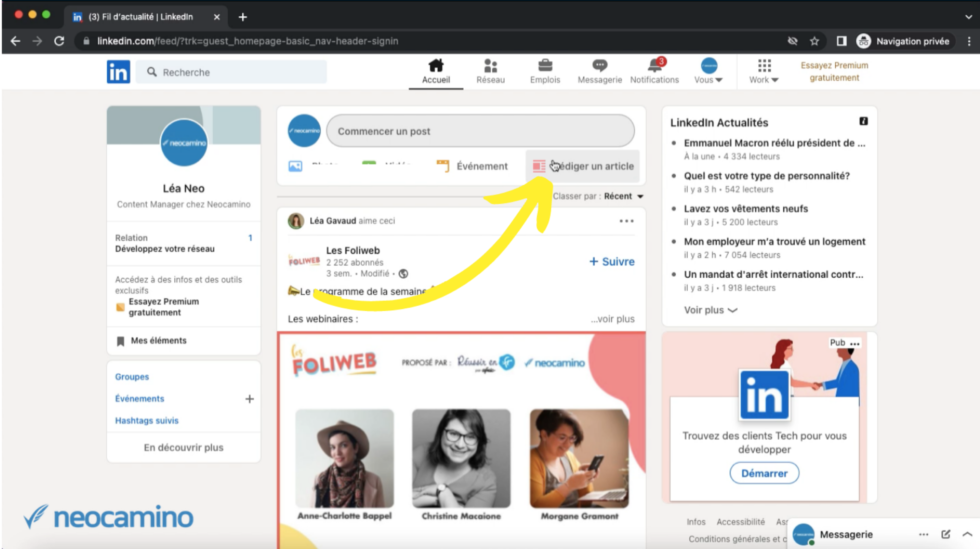980x549 pixels.
Task: Open the Classer par Récent dropdown
Action: point(598,196)
